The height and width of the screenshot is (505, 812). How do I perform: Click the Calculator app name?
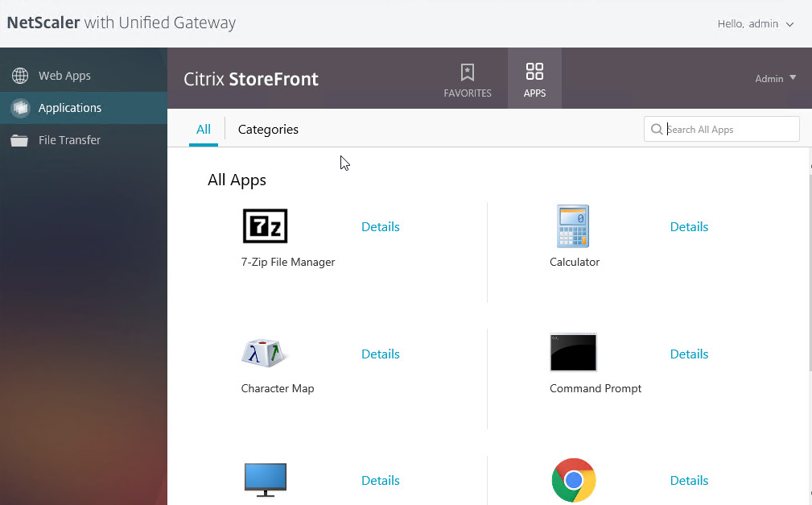(x=575, y=262)
